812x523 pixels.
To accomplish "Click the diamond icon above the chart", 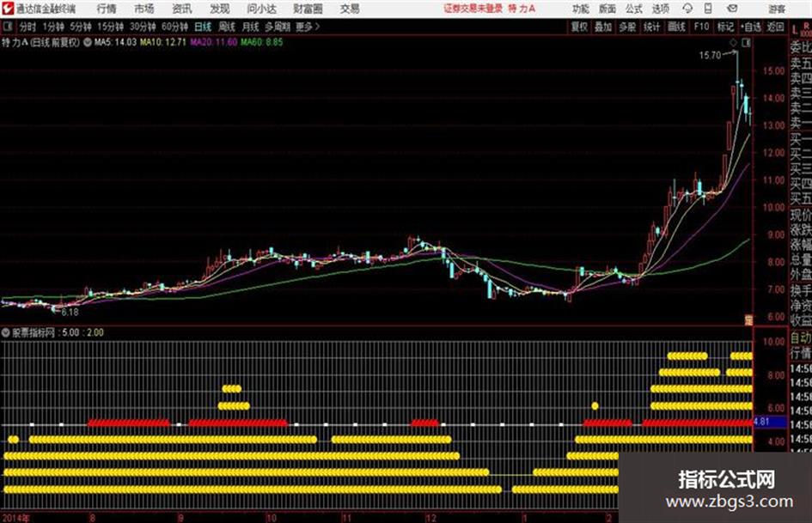I will click(x=733, y=43).
